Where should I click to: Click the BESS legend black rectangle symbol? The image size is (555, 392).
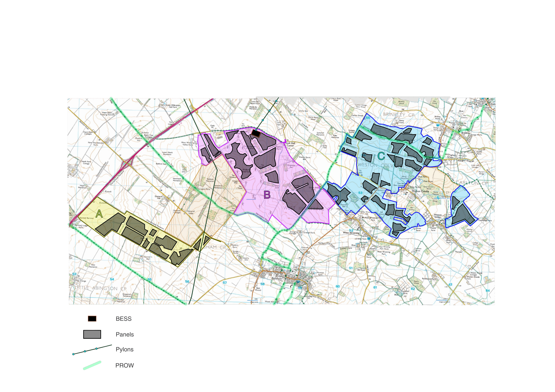(92, 319)
